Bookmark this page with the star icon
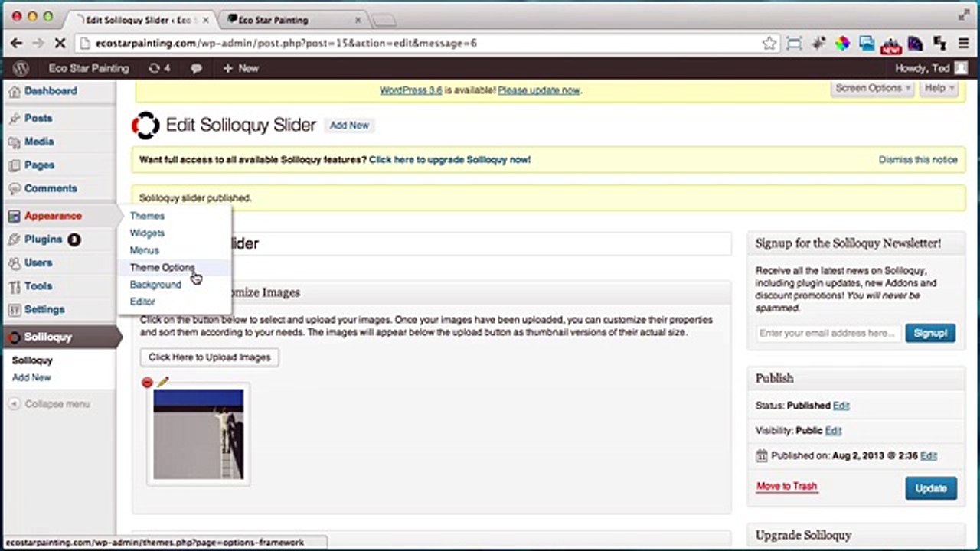Screen dimensions: 980x551 (769, 44)
